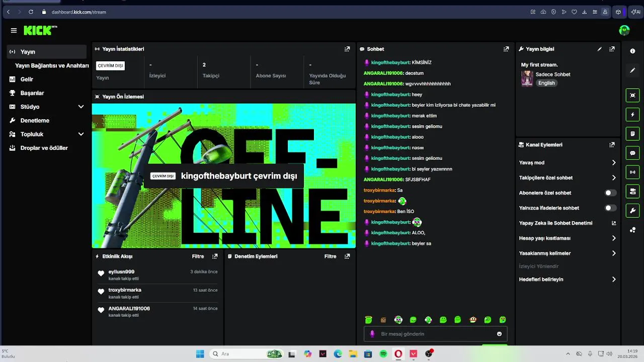Click the three-dots icon at the sidebar bottom

click(x=632, y=230)
